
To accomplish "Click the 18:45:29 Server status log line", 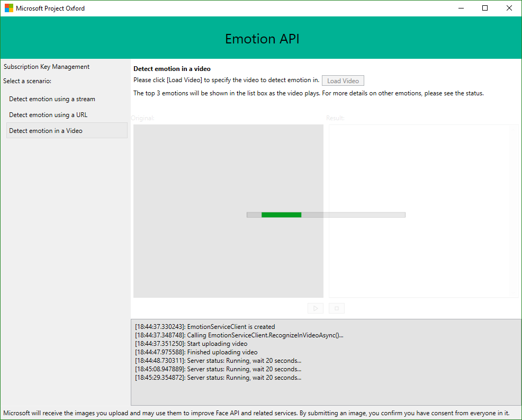I will (218, 378).
